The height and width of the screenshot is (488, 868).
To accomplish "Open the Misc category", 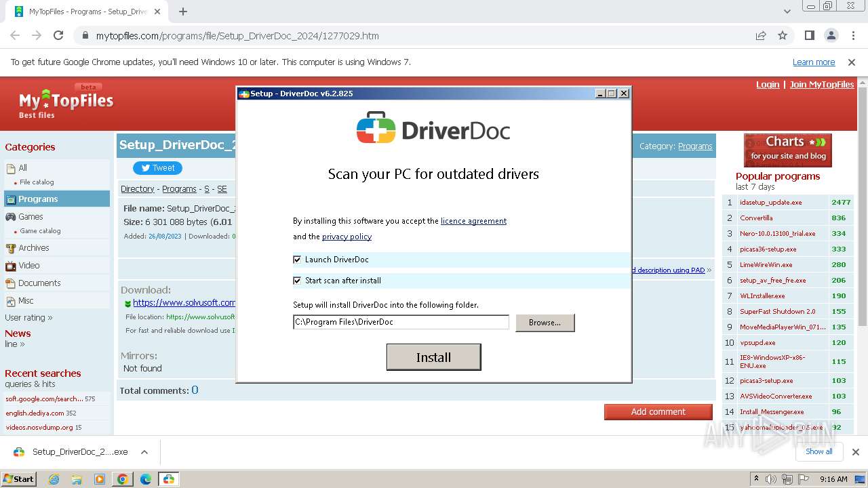I will [x=26, y=301].
